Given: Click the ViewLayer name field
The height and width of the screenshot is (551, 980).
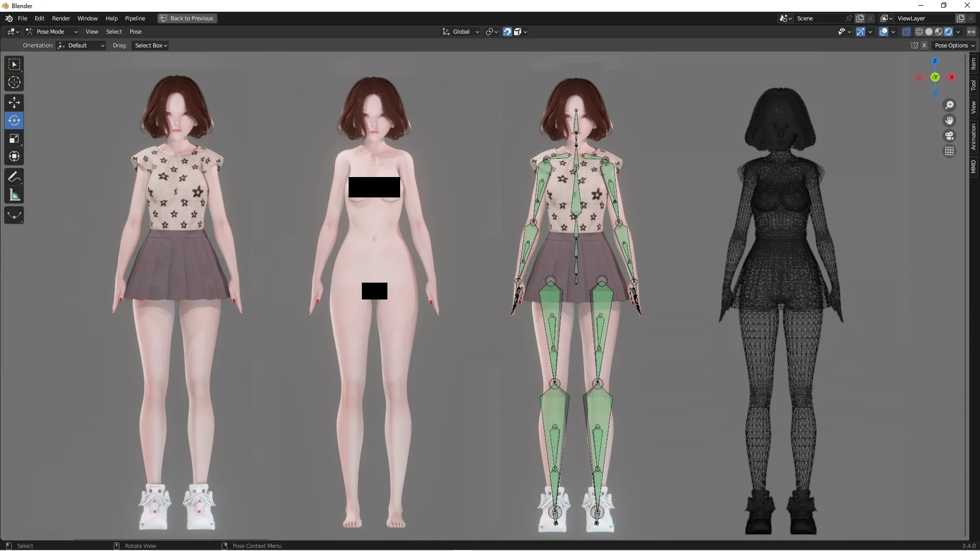Looking at the screenshot, I should 925,18.
